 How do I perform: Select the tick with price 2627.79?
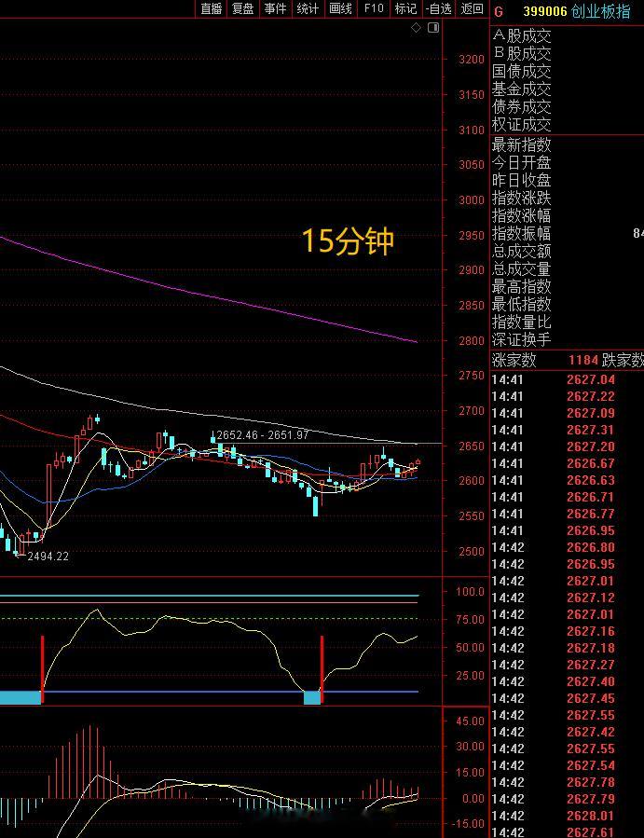click(568, 799)
